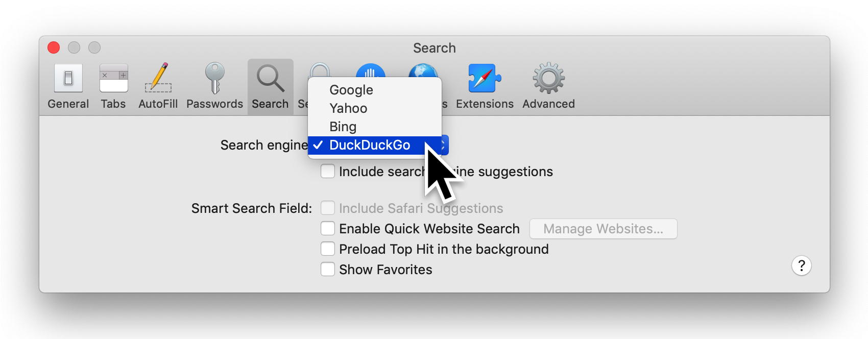This screenshot has height=339, width=868.
Task: Check Preload Top Hit in the background
Action: pyautogui.click(x=328, y=249)
